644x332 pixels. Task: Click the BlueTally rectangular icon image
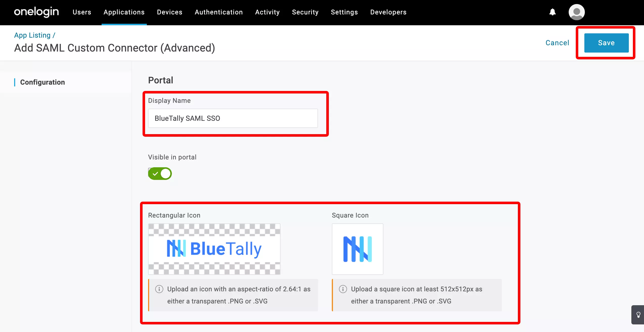tap(214, 249)
